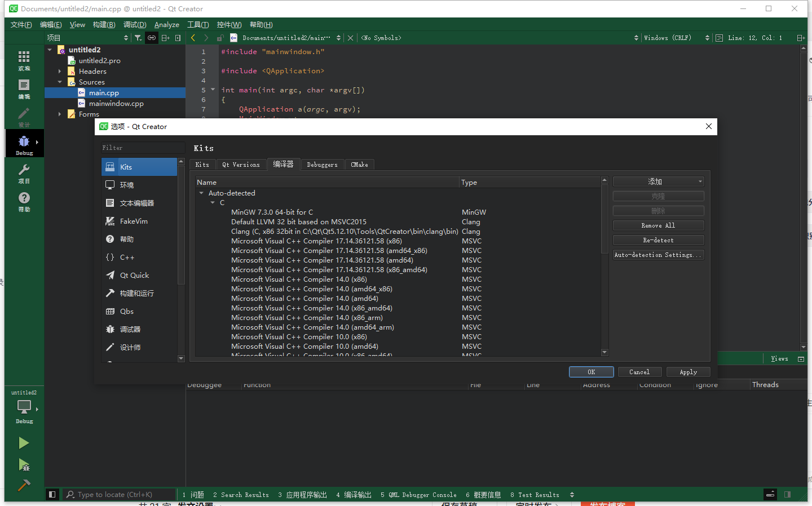Go back with the yellow left arrow
The image size is (812, 506).
pos(193,38)
